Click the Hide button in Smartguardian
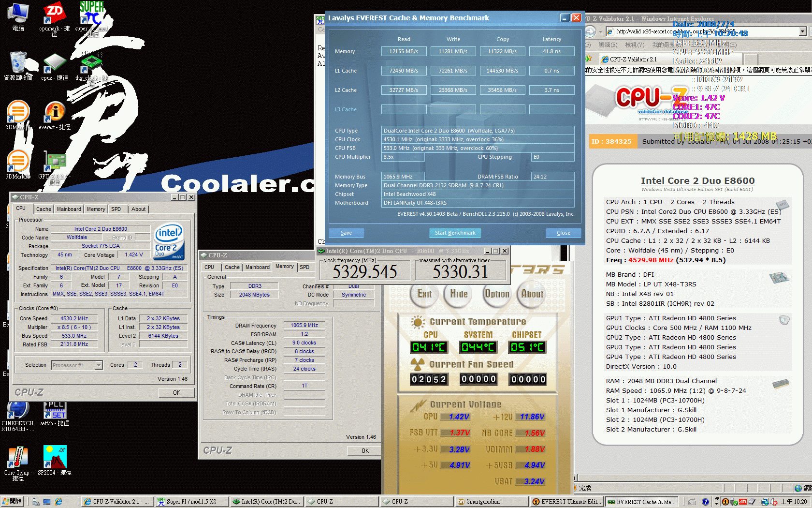The image size is (812, 508). [458, 294]
